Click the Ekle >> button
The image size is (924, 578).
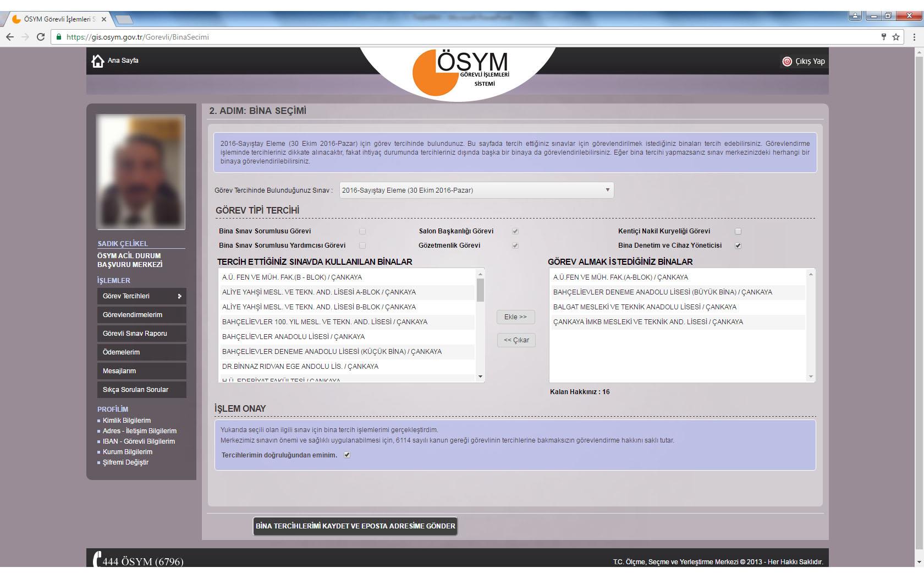tap(516, 317)
